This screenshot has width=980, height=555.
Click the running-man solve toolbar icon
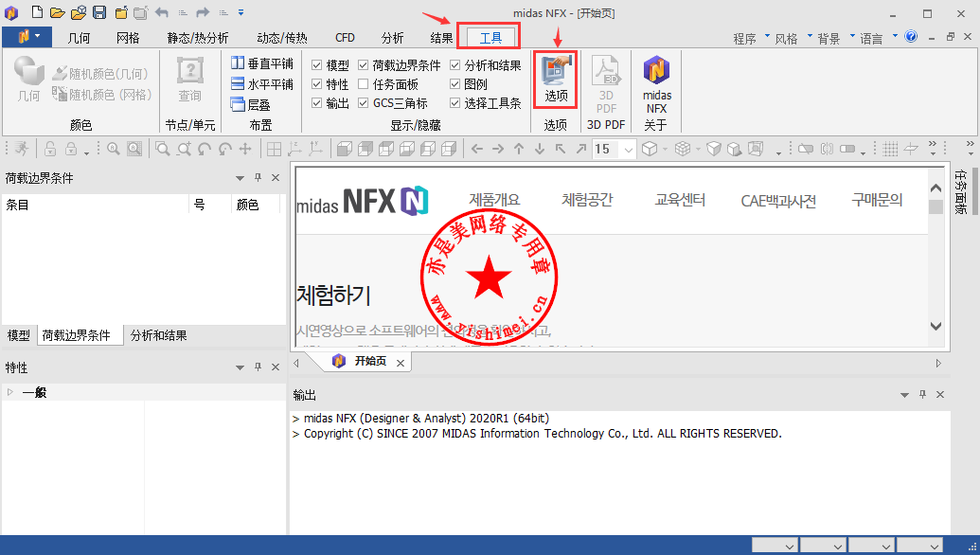tap(22, 149)
